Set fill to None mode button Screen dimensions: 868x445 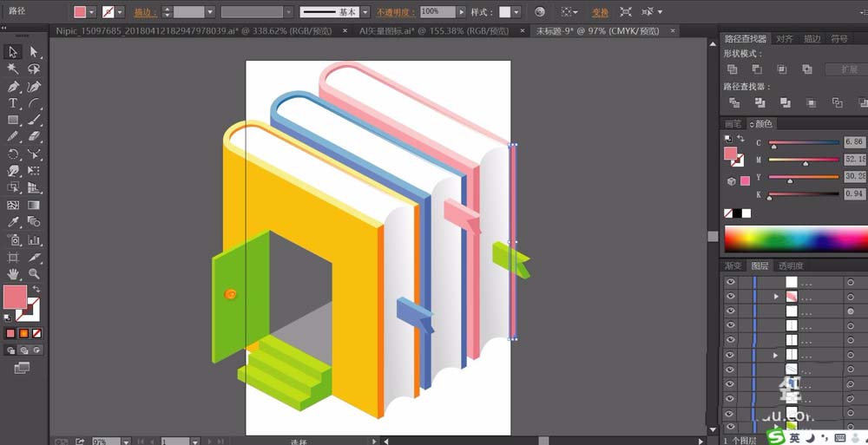tap(36, 333)
